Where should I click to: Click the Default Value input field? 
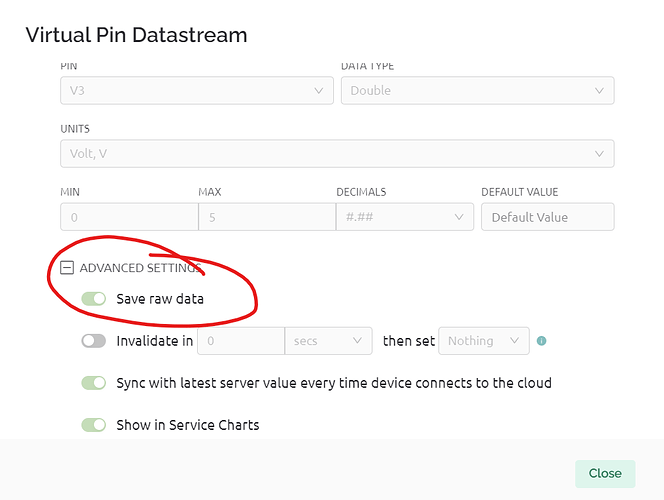pyautogui.click(x=548, y=217)
